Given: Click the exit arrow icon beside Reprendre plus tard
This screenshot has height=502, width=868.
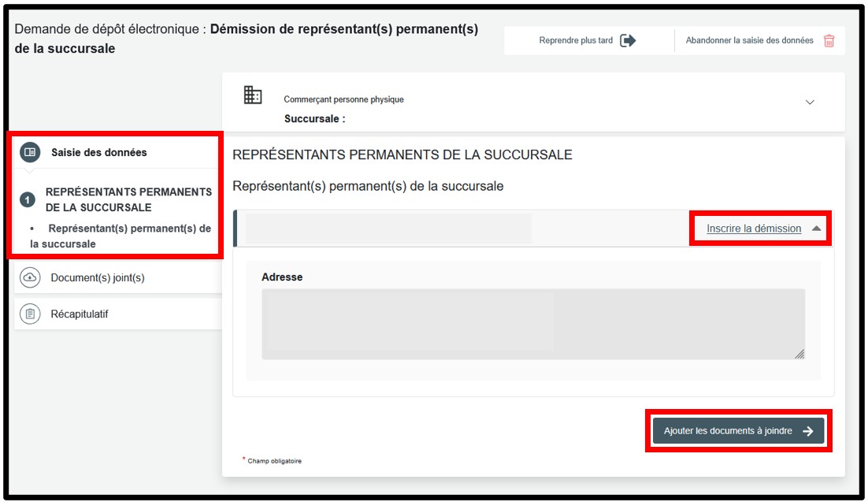Looking at the screenshot, I should (x=628, y=41).
